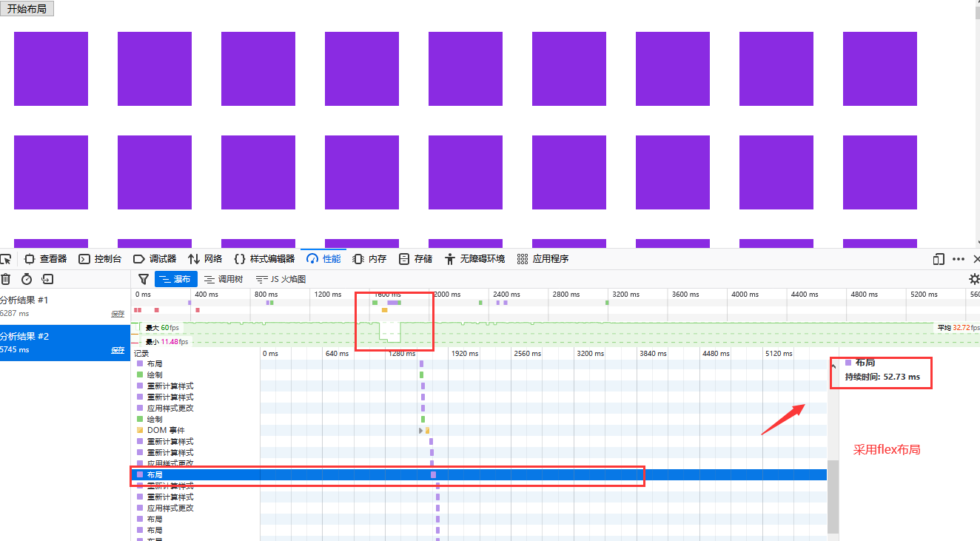Screen dimensions: 980x541
Task: Click the yellow DOM 事件 bar in waterfall
Action: point(428,430)
